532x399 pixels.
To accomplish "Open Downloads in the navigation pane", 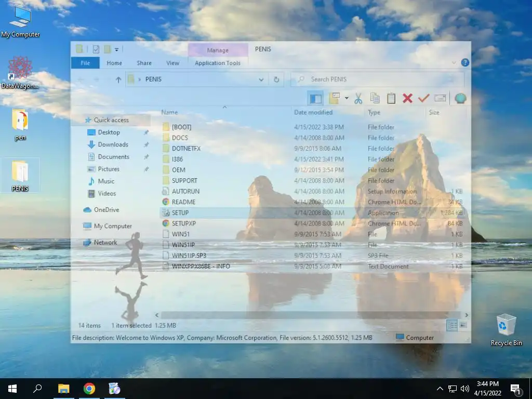I will coord(113,144).
